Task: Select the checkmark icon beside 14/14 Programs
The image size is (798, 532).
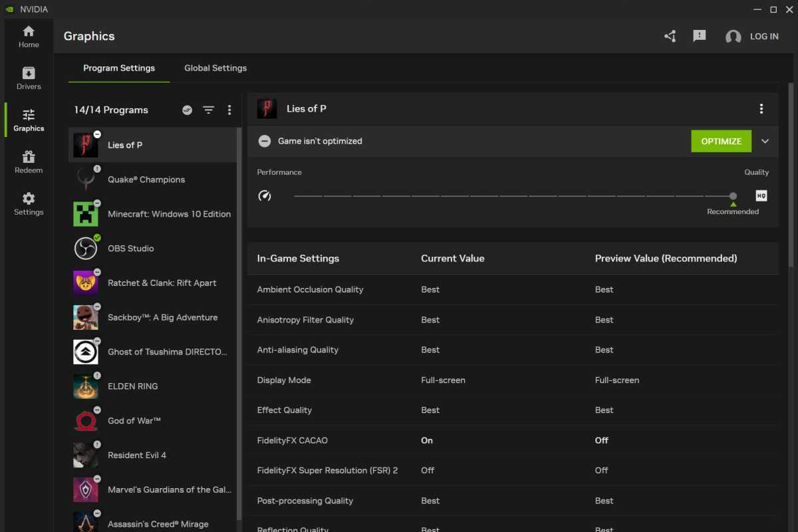Action: click(187, 110)
